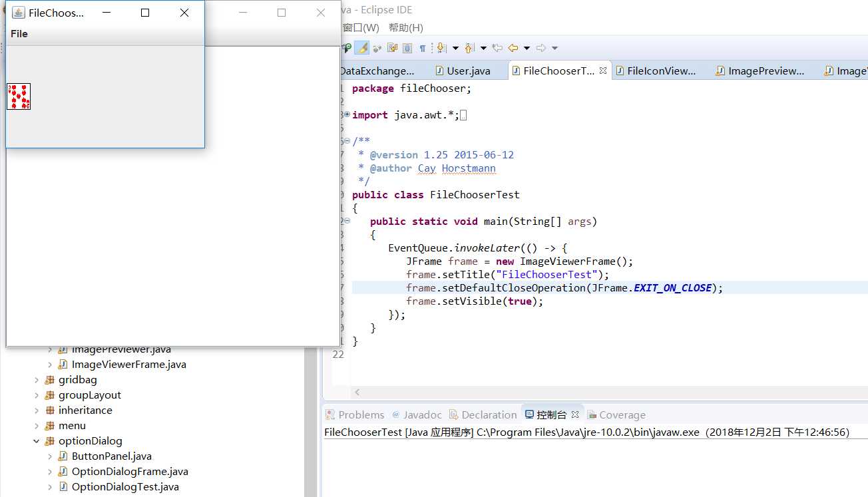Open the Declaration view tab

(x=483, y=414)
